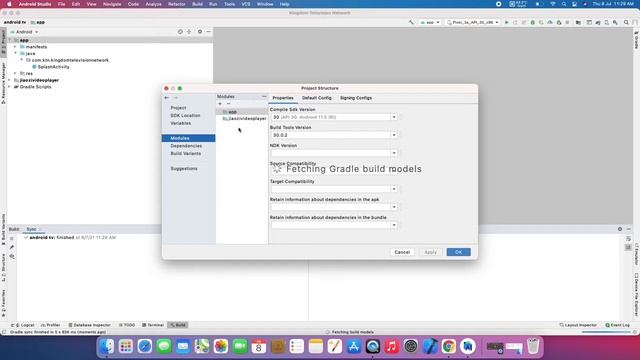Go back in the Project Structure dialog

(167, 98)
